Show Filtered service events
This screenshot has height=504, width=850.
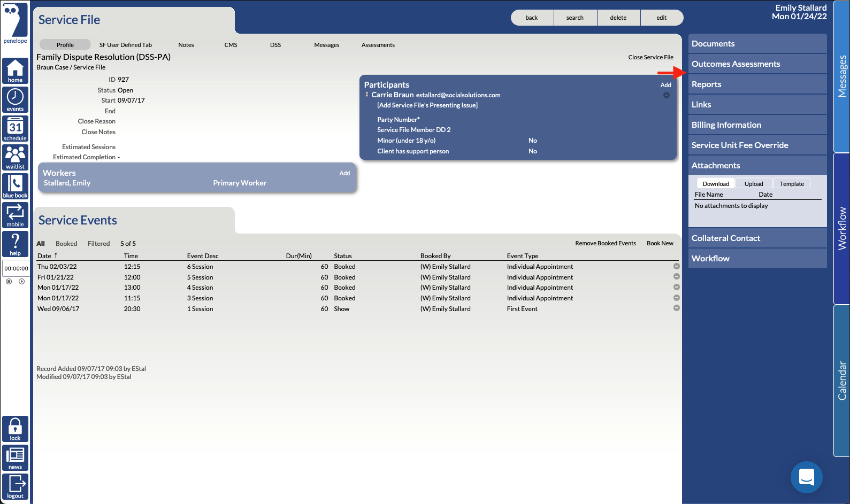point(99,244)
